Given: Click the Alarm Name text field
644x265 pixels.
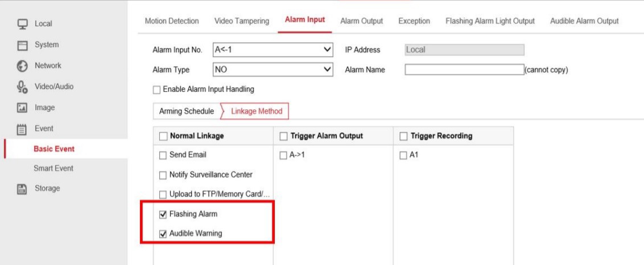Looking at the screenshot, I should pyautogui.click(x=463, y=70).
